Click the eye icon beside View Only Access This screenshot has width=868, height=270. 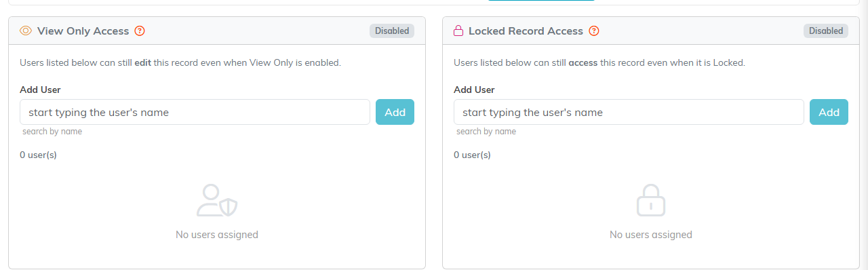click(26, 31)
